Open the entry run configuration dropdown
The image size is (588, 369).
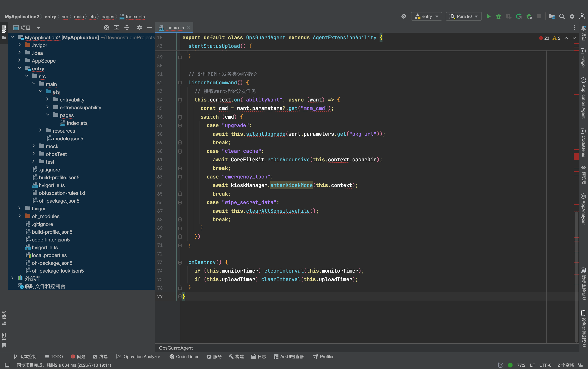coord(426,16)
